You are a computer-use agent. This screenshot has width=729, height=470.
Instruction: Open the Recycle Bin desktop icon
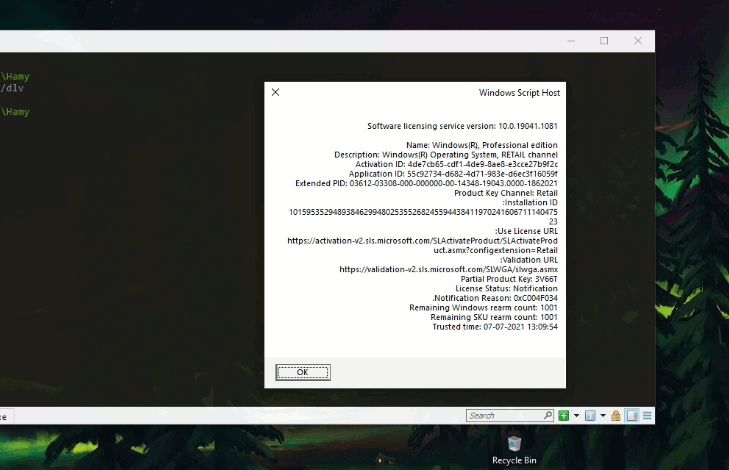click(514, 450)
